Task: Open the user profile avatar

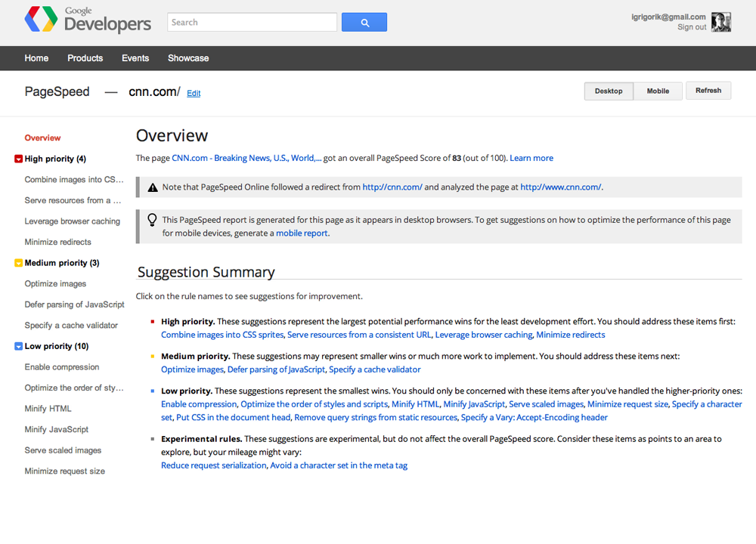Action: pyautogui.click(x=720, y=22)
